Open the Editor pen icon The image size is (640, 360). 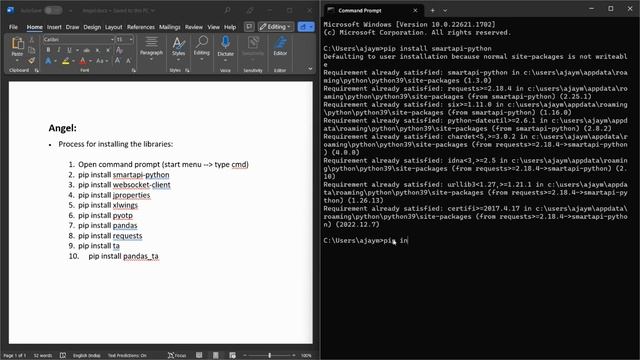point(280,42)
